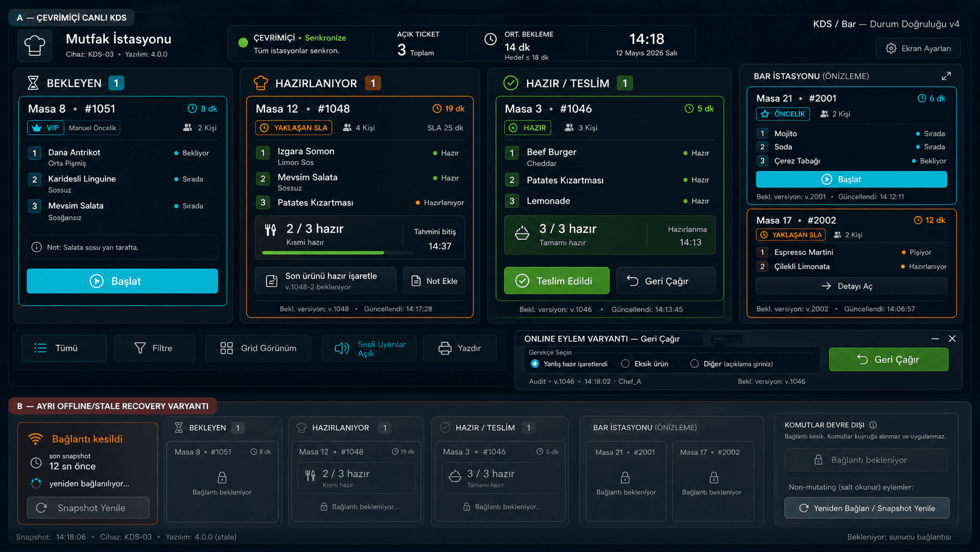Viewport: 980px width, 552px height.
Task: Click the Manuel Öncelik tag on Masa 8
Action: pos(93,128)
